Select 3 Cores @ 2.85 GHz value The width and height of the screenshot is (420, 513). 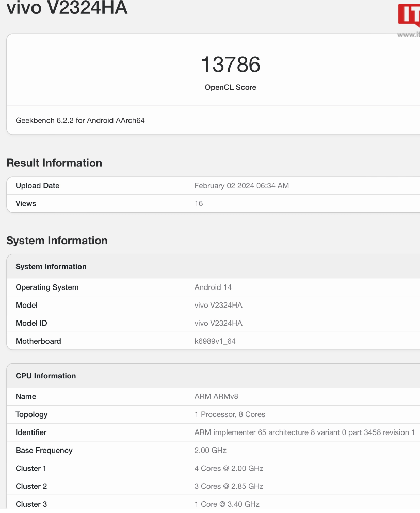[x=229, y=487]
